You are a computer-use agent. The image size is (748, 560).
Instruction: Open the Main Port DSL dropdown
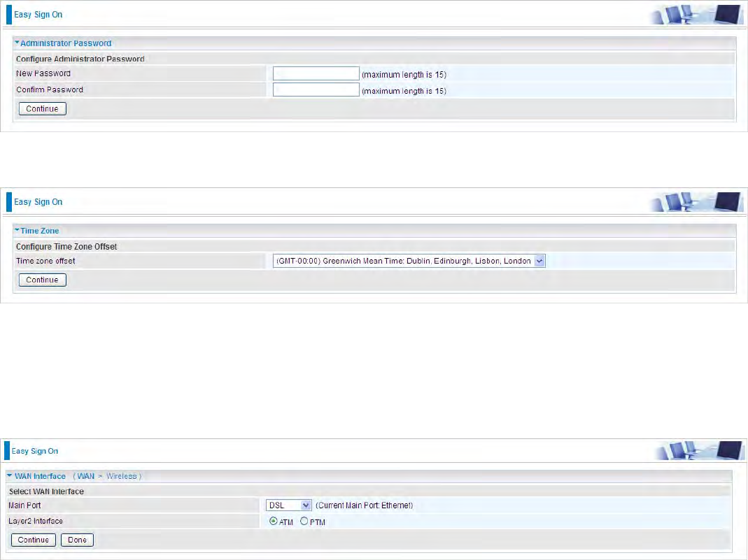[x=288, y=505]
